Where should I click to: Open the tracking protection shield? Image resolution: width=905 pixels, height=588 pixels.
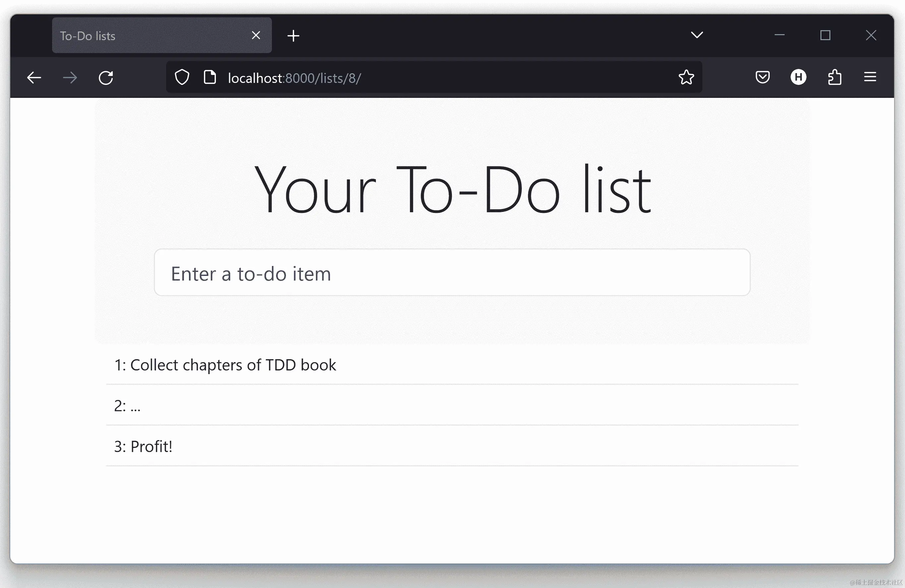[182, 77]
